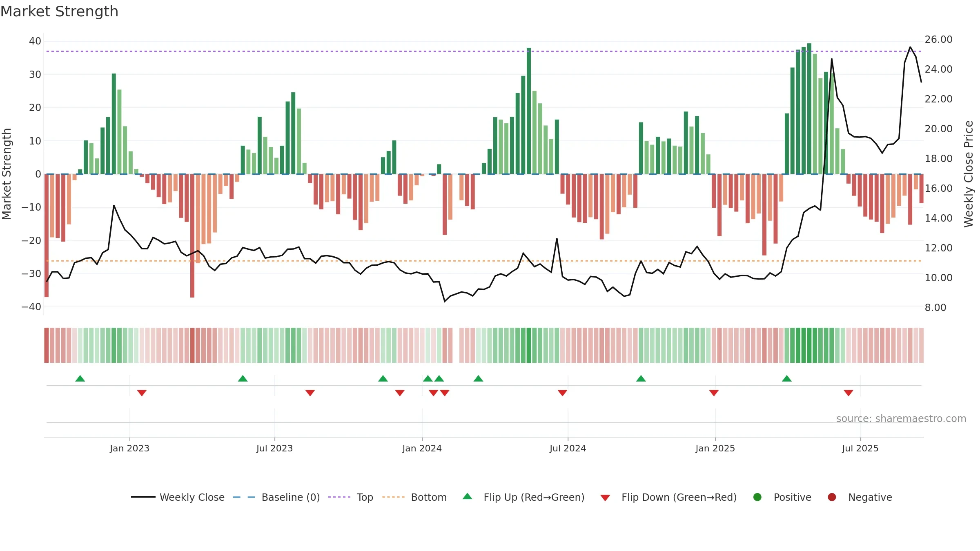Click the Jan 2024 x-axis label

click(x=422, y=448)
